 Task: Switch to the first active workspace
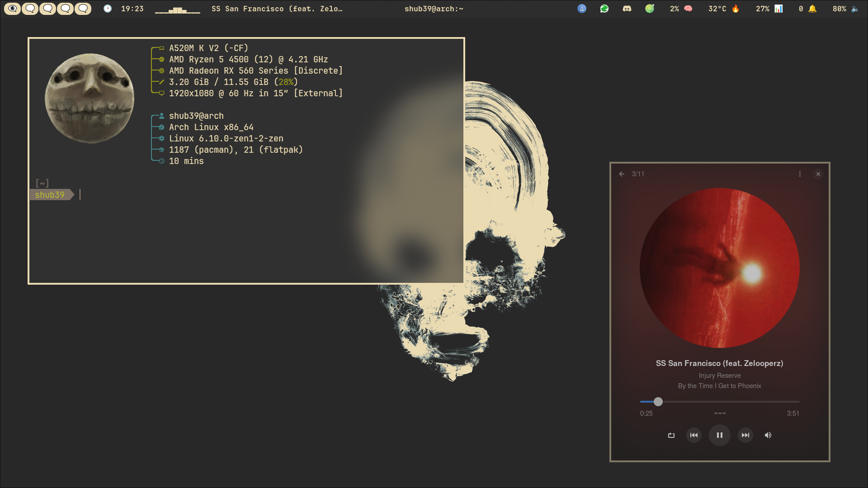coord(12,9)
